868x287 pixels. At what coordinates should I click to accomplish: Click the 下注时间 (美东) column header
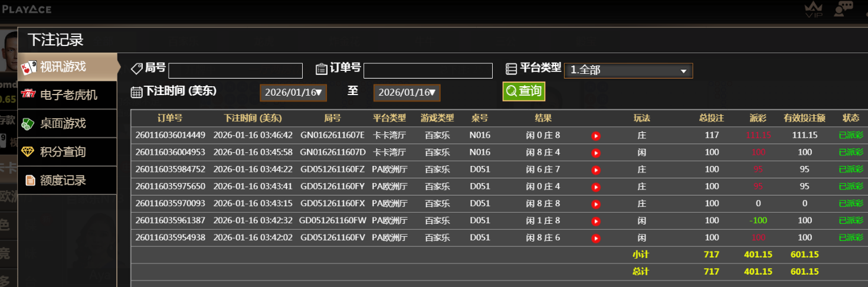(253, 118)
